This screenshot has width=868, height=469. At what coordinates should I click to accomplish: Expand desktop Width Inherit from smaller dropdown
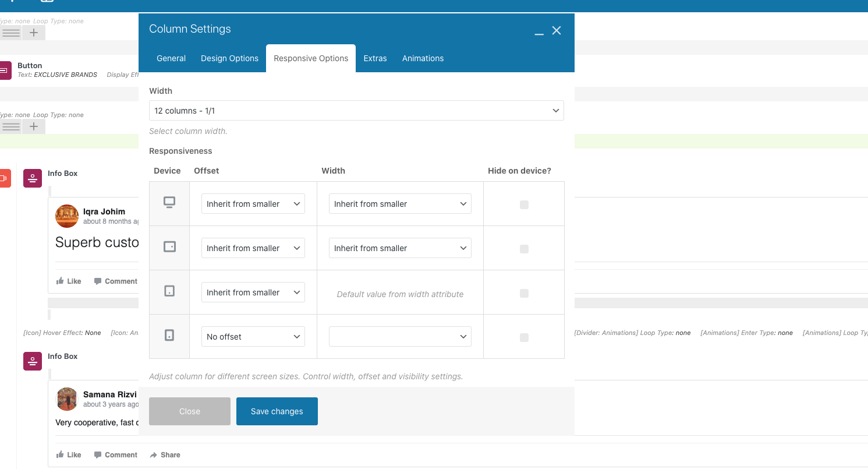point(400,204)
